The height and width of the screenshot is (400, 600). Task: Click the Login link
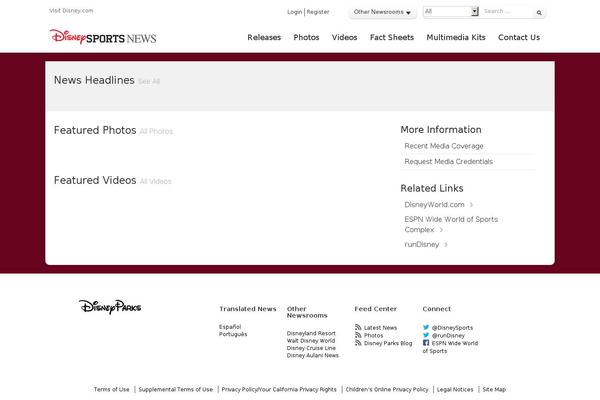click(x=294, y=12)
